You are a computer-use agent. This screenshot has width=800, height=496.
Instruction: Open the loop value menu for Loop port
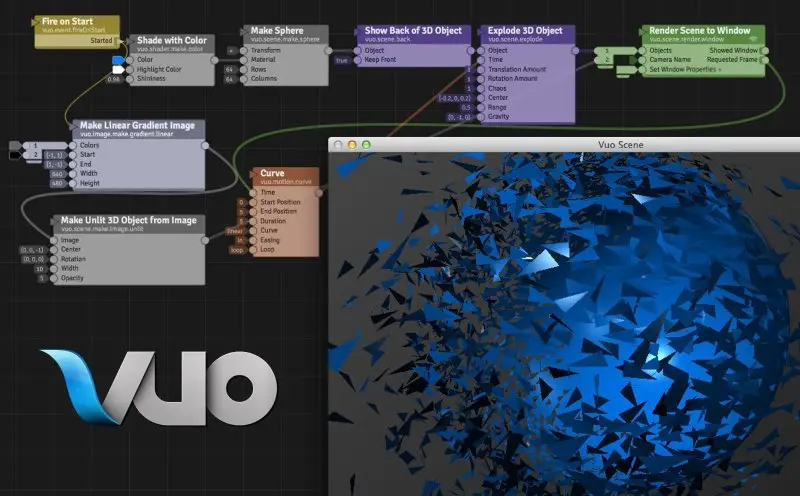point(237,250)
